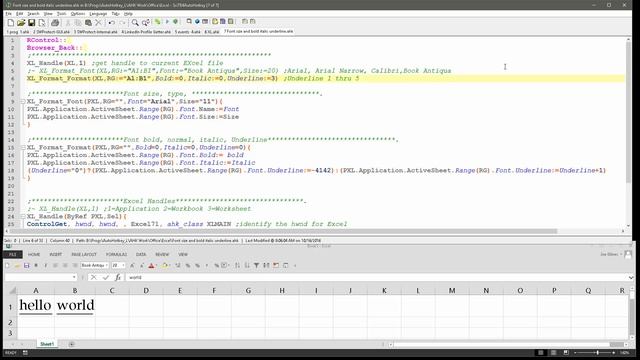The image size is (640, 360).
Task: Click the SciTE horizontal scrollbar
Action: tap(314, 231)
